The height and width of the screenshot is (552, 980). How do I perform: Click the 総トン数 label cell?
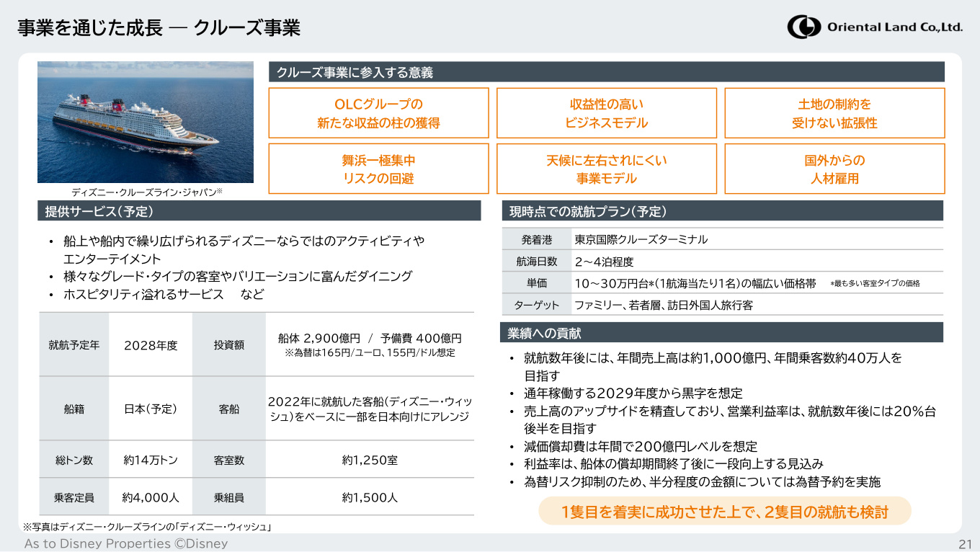click(x=74, y=460)
